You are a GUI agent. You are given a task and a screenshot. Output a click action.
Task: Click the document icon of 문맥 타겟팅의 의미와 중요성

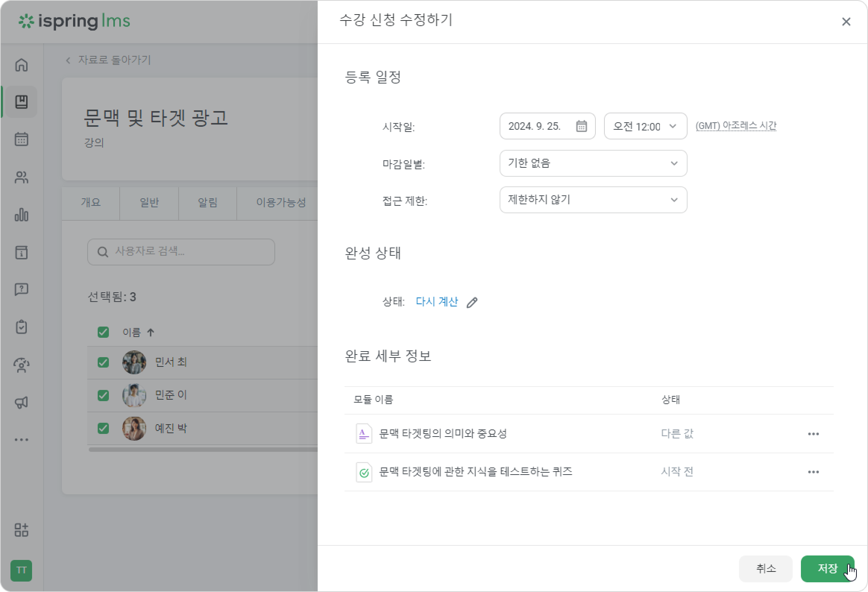[x=364, y=434]
